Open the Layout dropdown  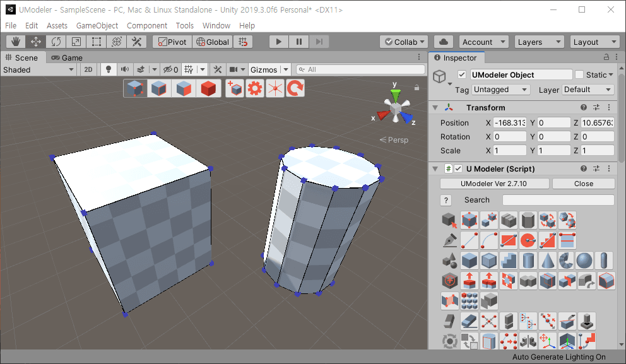click(x=594, y=42)
